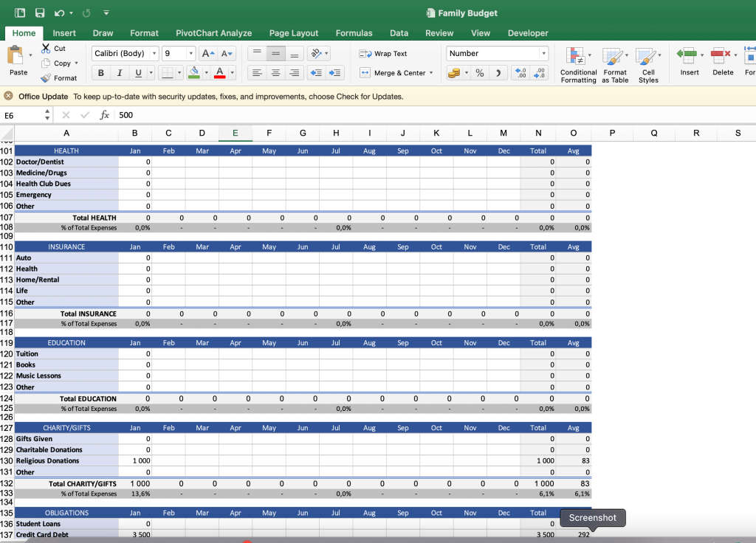
Task: Open the PivotChart Analyze tab
Action: (213, 33)
